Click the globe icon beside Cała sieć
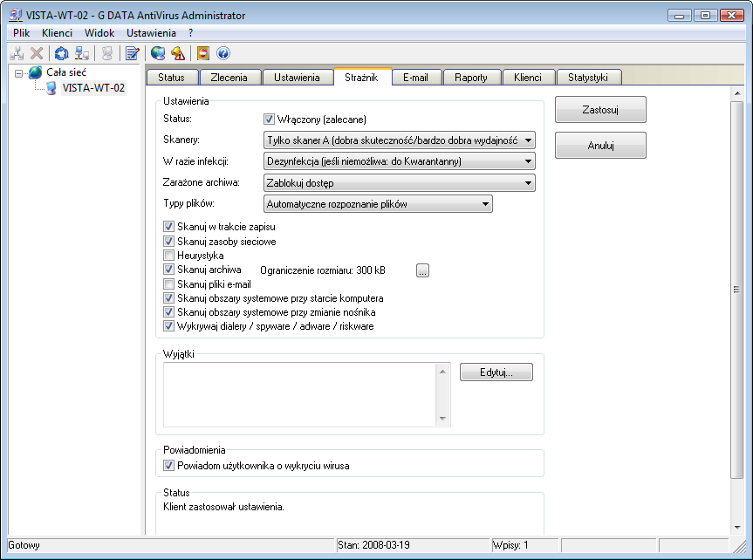The height and width of the screenshot is (560, 753). click(36, 72)
